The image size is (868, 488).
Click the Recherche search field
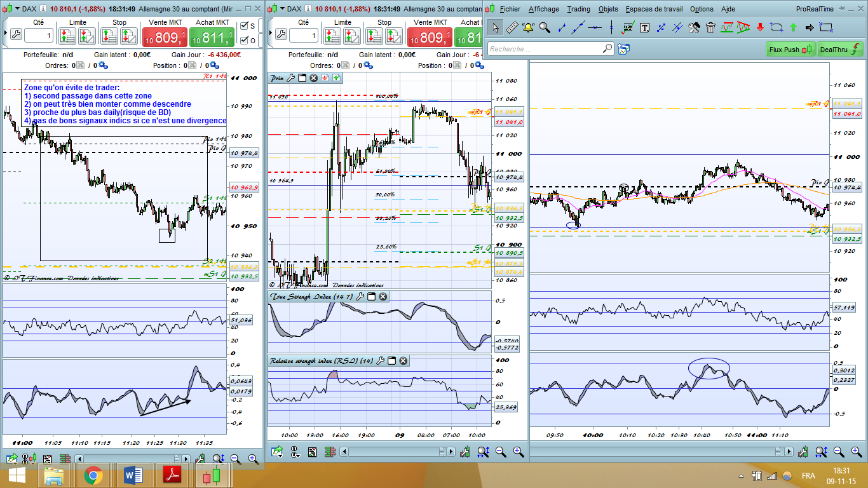pyautogui.click(x=544, y=49)
